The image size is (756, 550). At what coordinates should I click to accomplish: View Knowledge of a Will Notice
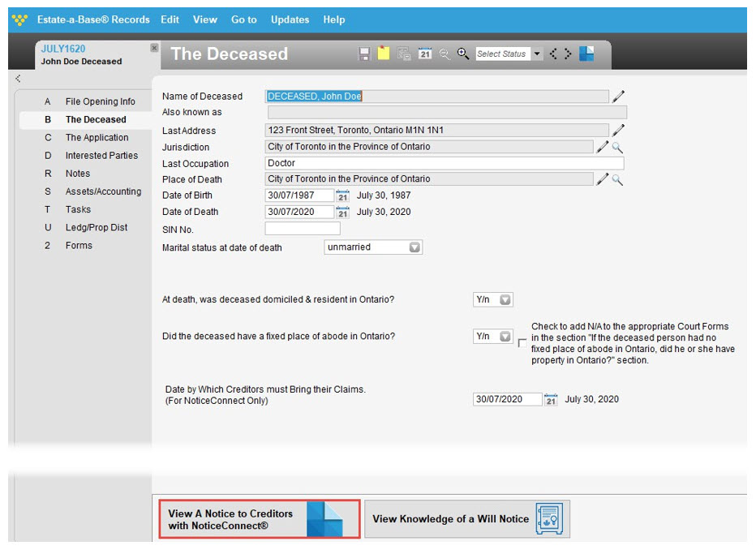pyautogui.click(x=467, y=519)
